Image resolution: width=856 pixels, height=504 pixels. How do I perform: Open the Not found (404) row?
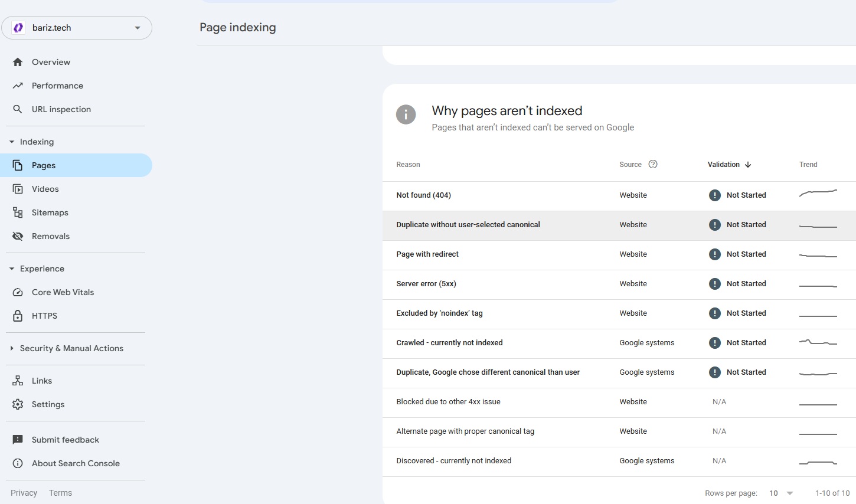coord(619,196)
